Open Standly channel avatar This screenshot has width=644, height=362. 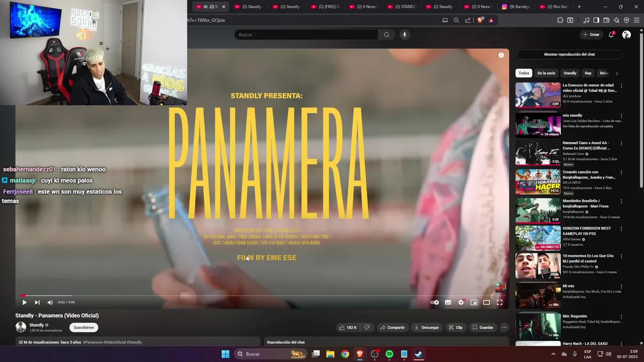(x=21, y=327)
